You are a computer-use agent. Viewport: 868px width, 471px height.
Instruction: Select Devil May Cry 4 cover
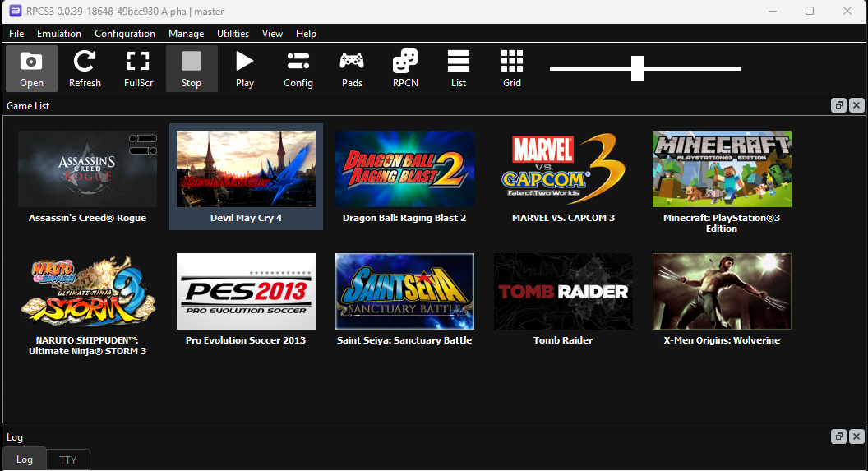[x=246, y=169]
